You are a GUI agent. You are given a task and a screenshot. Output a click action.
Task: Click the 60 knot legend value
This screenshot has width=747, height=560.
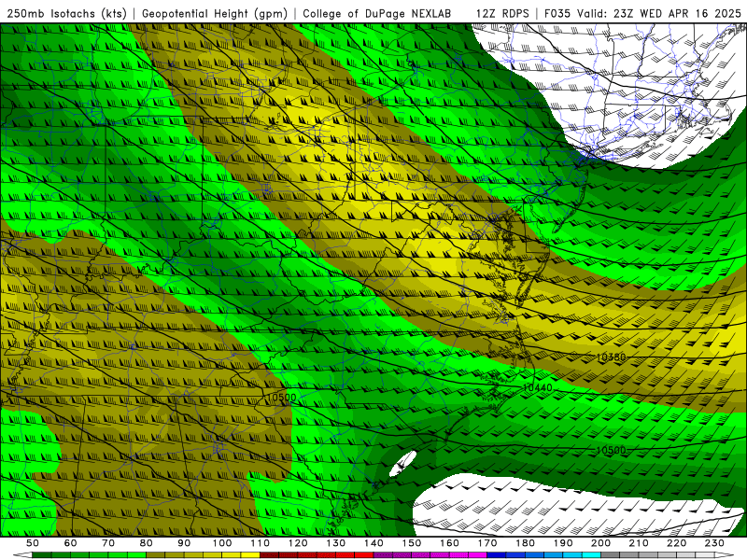70,543
